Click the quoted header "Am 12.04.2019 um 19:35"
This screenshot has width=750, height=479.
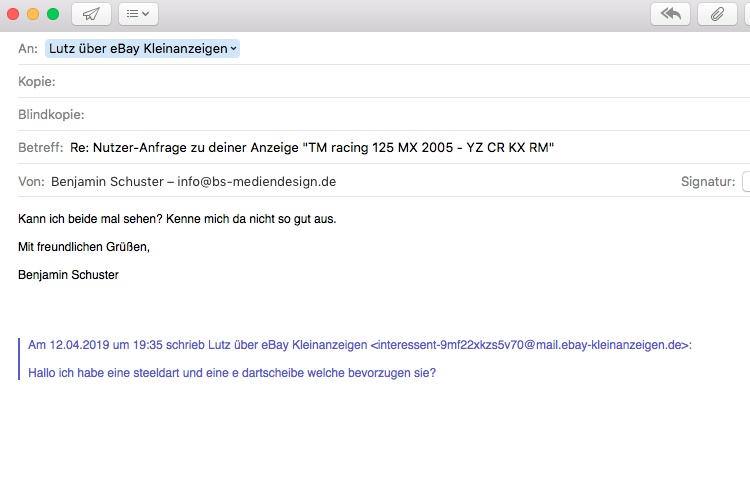[x=95, y=345]
